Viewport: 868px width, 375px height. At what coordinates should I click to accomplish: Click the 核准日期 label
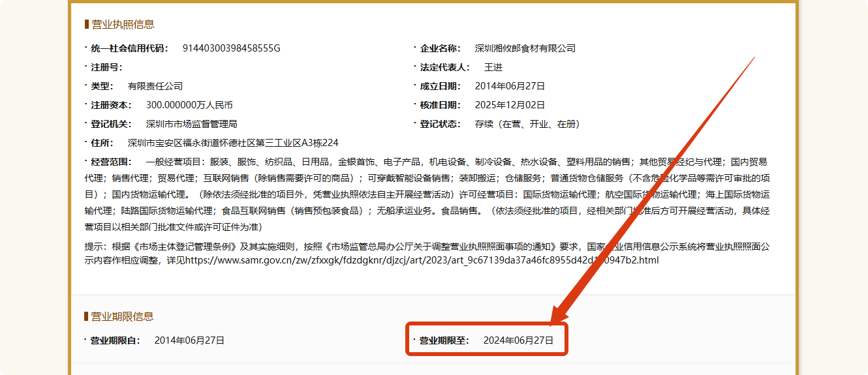coord(441,105)
